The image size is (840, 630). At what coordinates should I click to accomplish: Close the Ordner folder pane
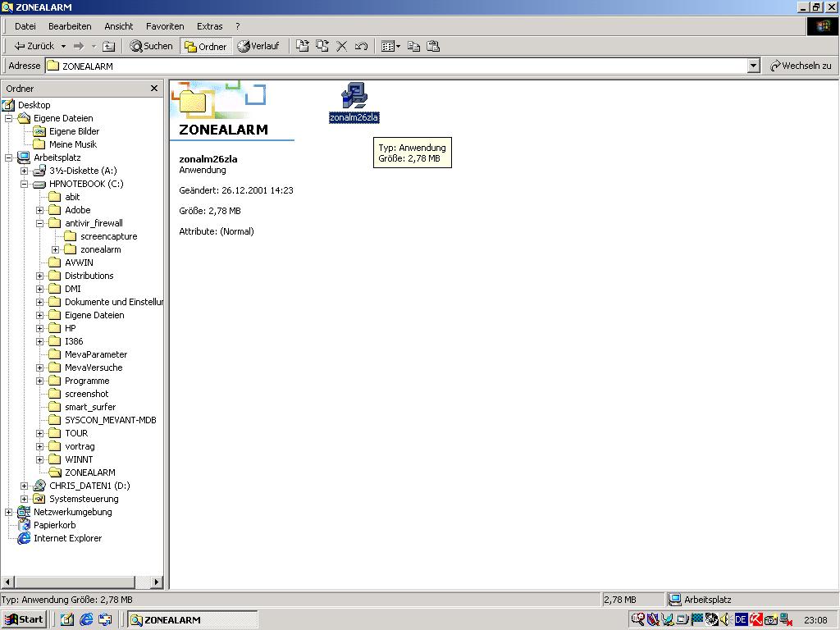154,89
